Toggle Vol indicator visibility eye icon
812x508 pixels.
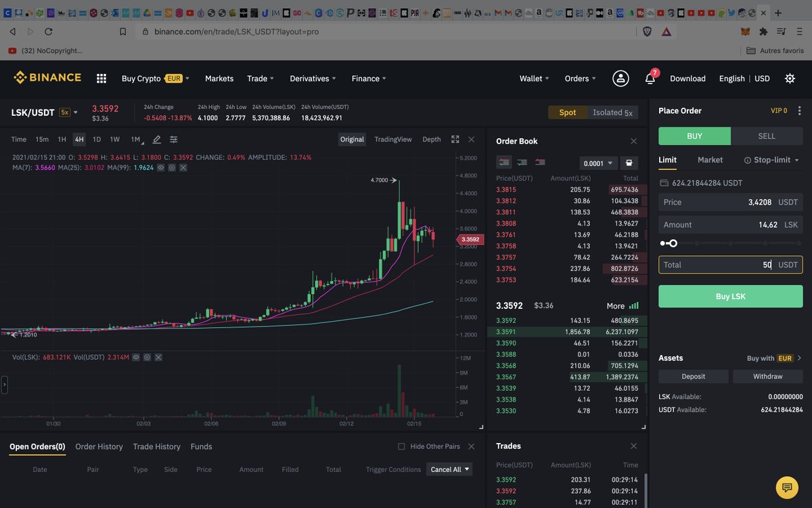[135, 356]
